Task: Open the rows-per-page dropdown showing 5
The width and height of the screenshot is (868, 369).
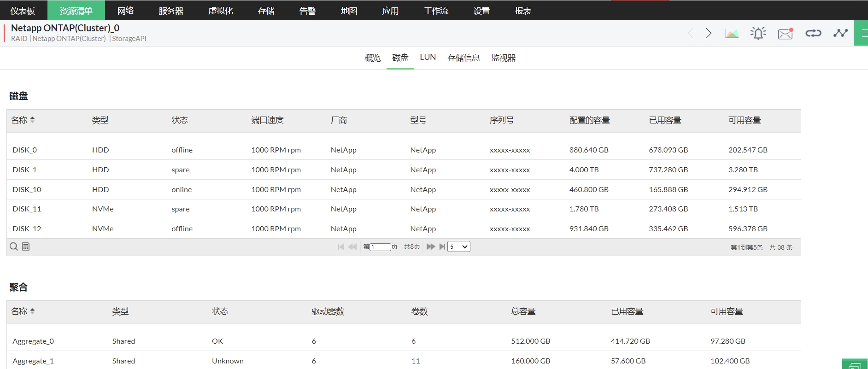Action: tap(459, 246)
